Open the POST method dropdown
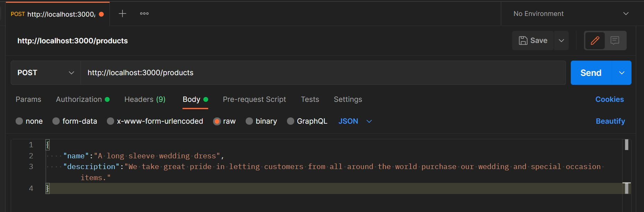 (46, 73)
